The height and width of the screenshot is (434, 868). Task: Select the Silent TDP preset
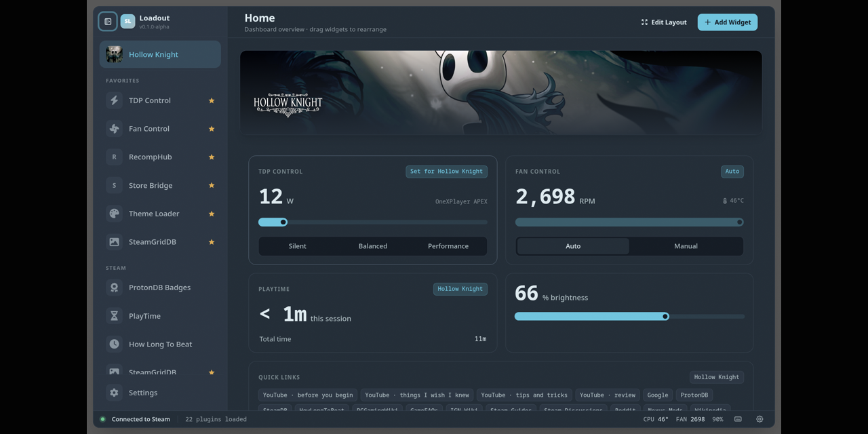[x=298, y=246]
